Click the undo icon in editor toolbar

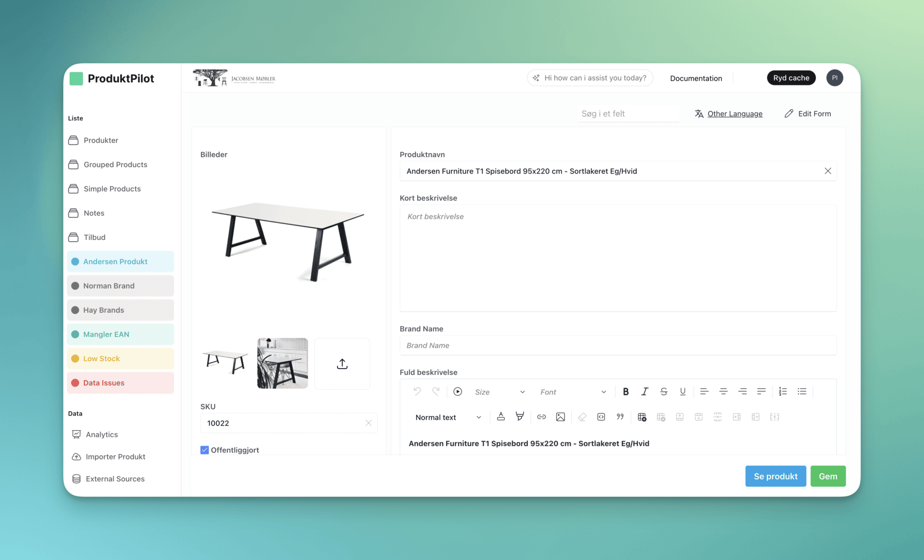click(417, 391)
